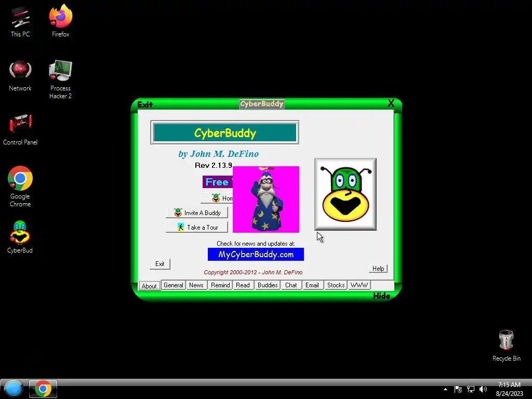The height and width of the screenshot is (399, 532).
Task: Open the Recycle Bin icon
Action: (506, 345)
